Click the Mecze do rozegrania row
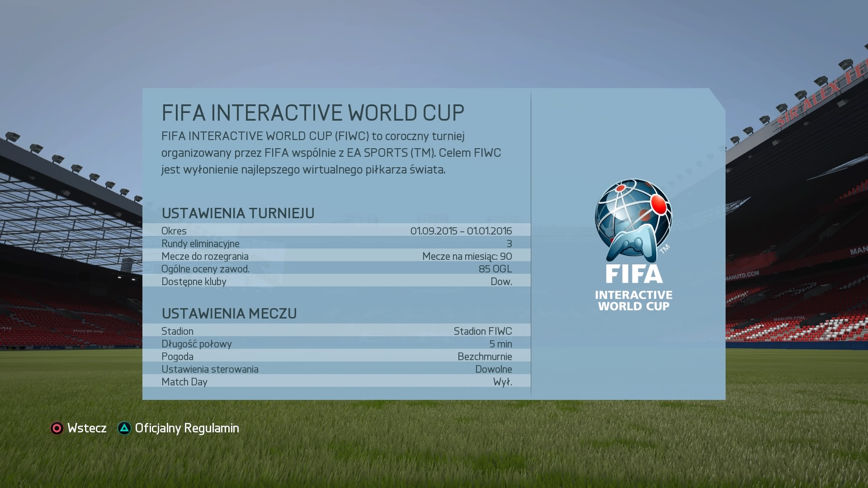Screen dimensions: 868x488 coord(336,256)
